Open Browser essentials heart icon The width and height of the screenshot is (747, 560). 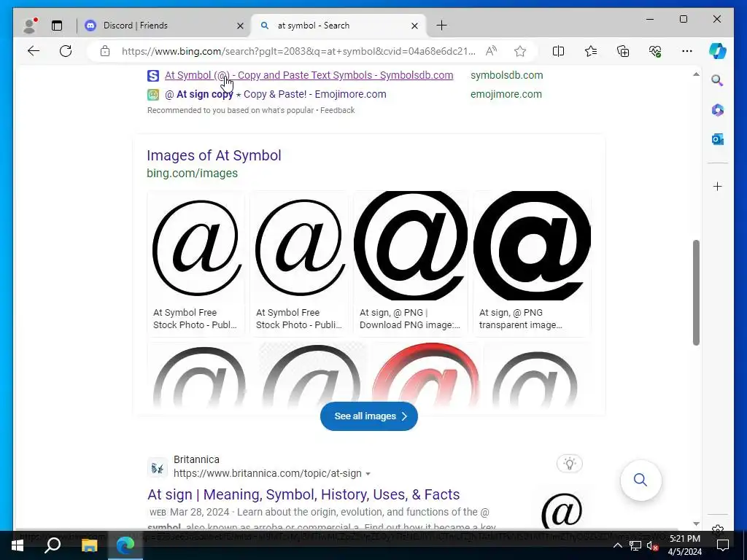(x=655, y=51)
